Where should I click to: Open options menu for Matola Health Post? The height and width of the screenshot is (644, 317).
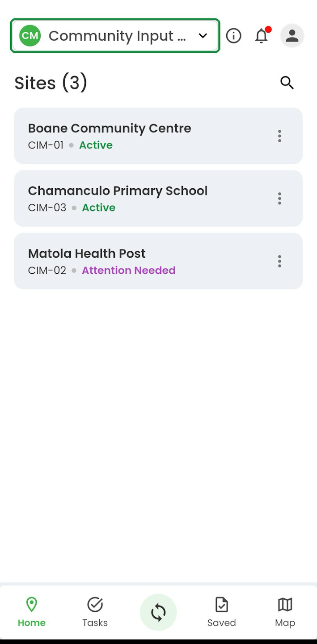click(x=279, y=261)
